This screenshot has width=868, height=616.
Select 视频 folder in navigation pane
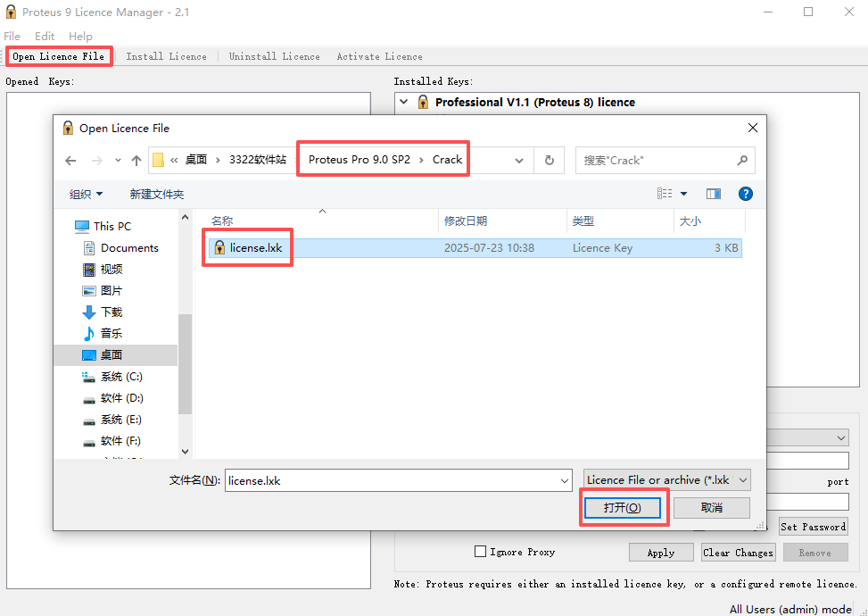tap(103, 270)
